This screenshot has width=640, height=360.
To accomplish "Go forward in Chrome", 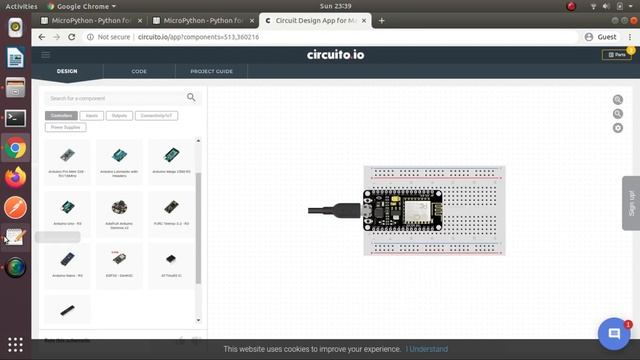I will click(x=56, y=37).
